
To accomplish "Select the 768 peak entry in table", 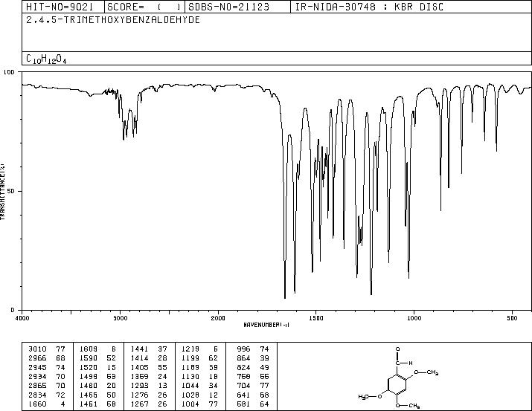I will [x=253, y=376].
